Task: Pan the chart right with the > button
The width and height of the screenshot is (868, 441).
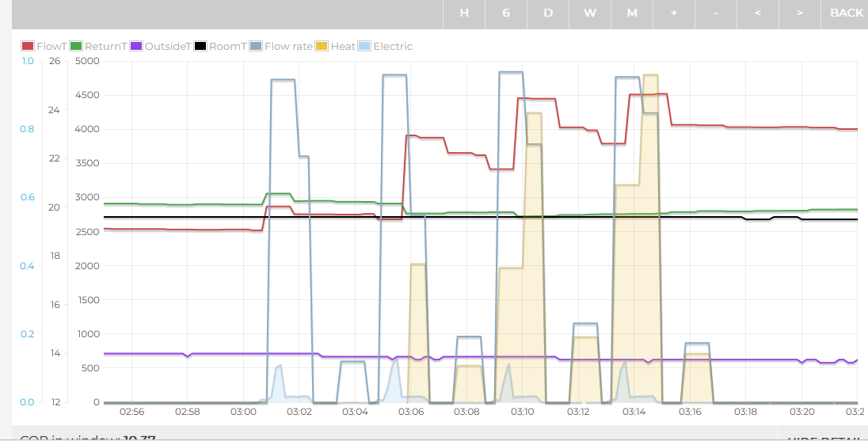Action: coord(800,13)
